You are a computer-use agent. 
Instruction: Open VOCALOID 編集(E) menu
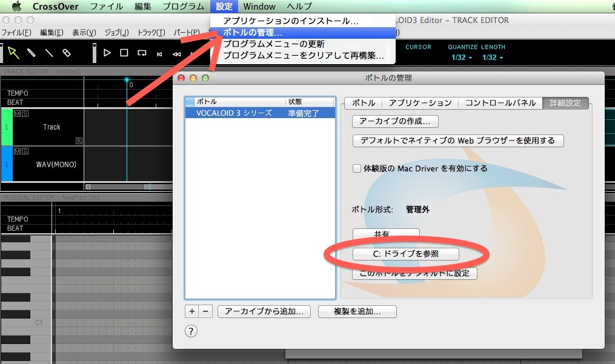click(52, 33)
